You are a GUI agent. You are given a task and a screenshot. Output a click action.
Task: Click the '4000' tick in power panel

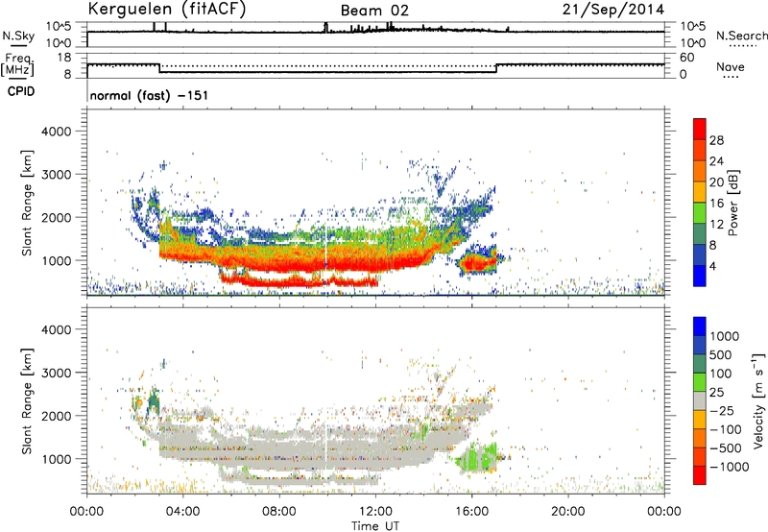[x=56, y=132]
